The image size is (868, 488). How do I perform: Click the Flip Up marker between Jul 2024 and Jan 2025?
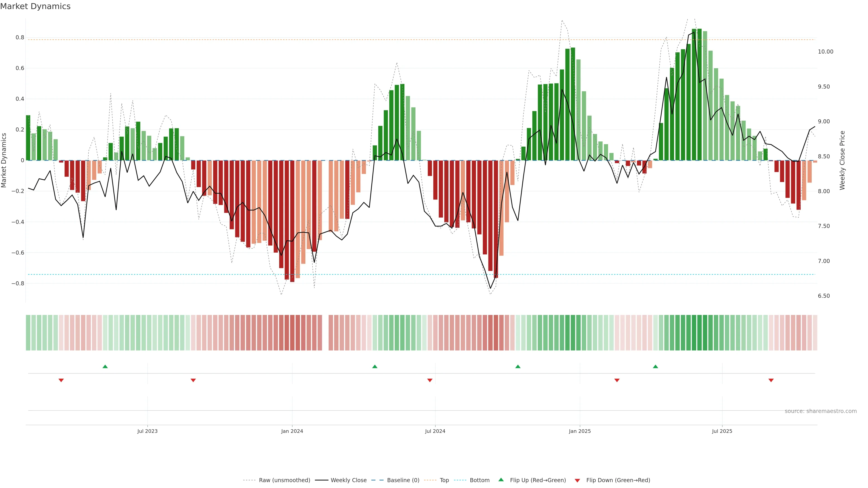(x=518, y=366)
